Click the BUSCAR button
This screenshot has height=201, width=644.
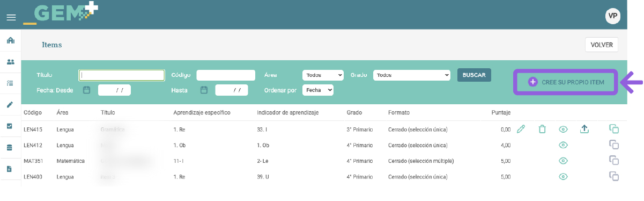pyautogui.click(x=474, y=75)
